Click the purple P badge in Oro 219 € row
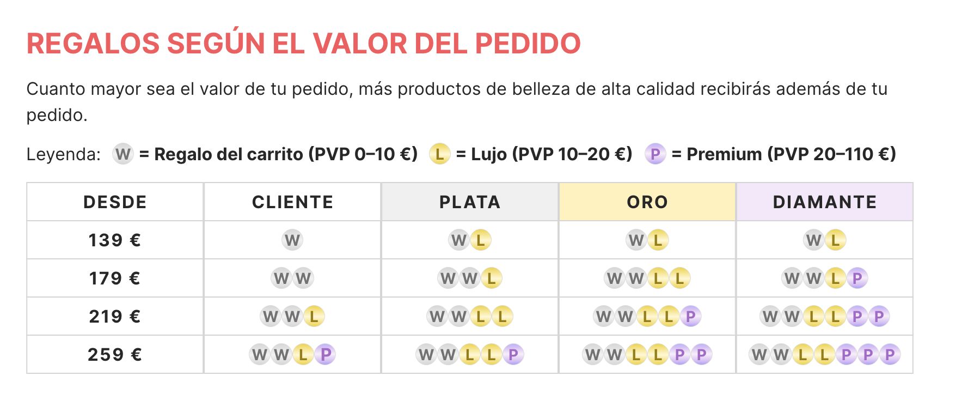980x400 pixels. (690, 317)
